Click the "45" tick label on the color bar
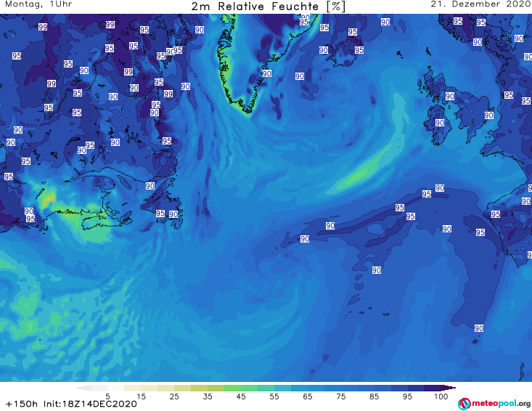The width and height of the screenshot is (532, 411). pos(241,396)
